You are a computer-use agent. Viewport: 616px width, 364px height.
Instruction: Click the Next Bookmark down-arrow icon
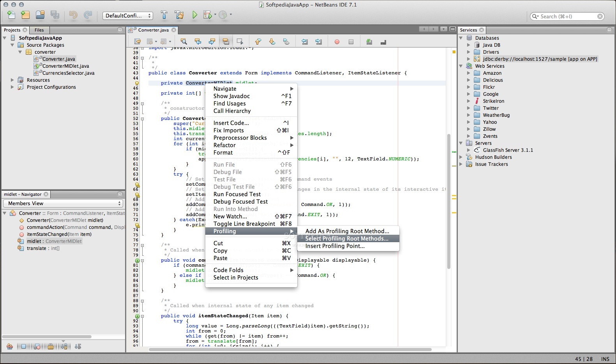[272, 41]
